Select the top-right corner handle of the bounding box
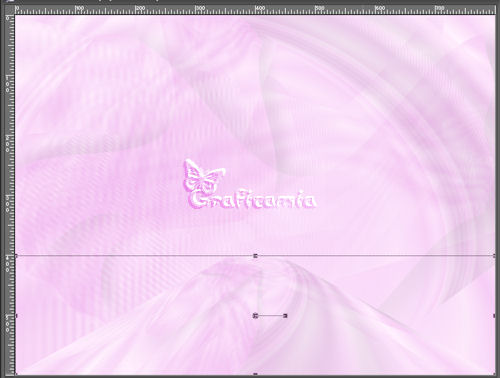 click(494, 256)
